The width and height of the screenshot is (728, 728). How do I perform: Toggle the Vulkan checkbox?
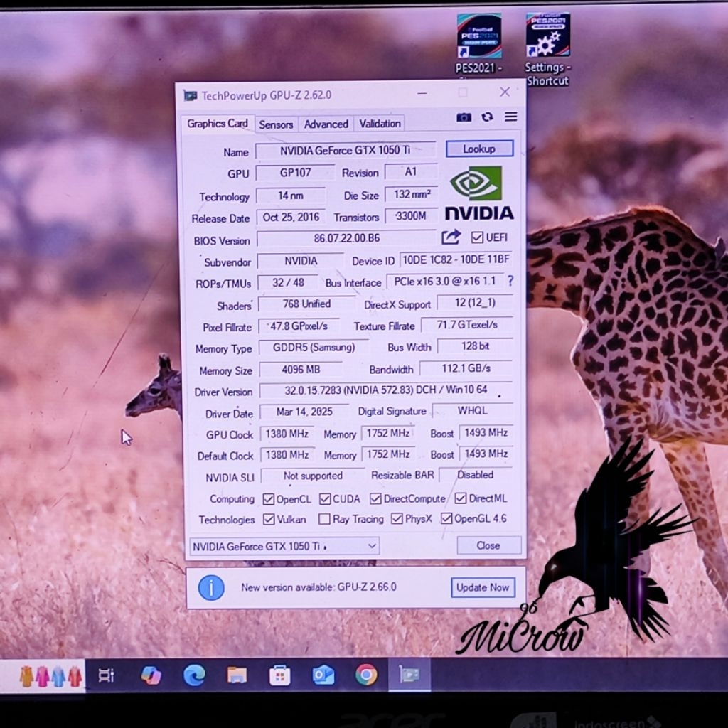tap(269, 520)
